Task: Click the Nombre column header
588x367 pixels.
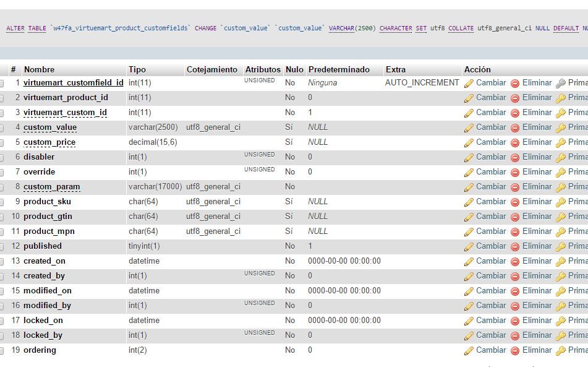Action: pyautogui.click(x=39, y=69)
